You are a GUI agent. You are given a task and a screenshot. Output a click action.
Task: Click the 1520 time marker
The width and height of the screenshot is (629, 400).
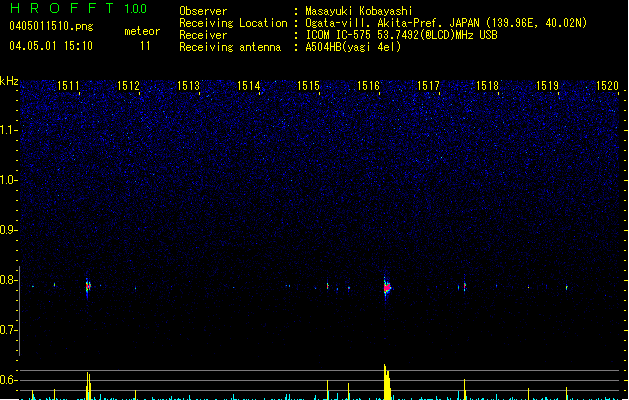[607, 86]
